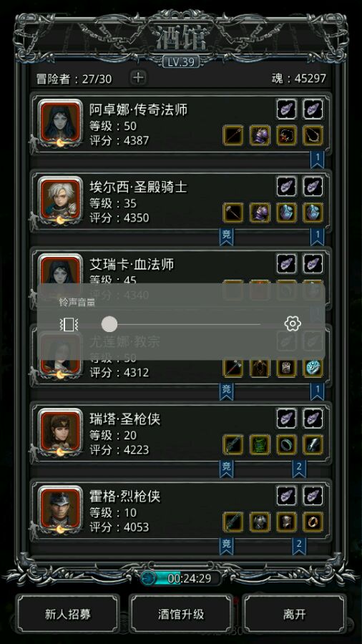The width and height of the screenshot is (362, 644).
Task: Tap 瑞塔's ring equipment slot
Action: pyautogui.click(x=286, y=445)
